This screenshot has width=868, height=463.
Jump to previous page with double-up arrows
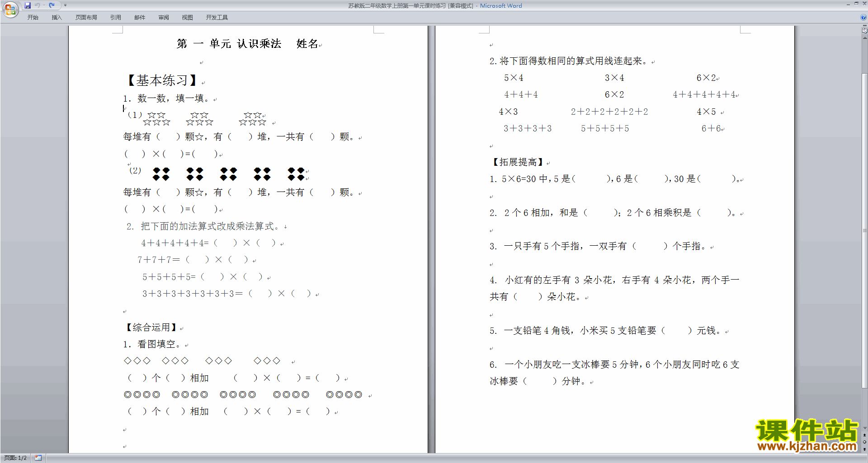(x=864, y=435)
